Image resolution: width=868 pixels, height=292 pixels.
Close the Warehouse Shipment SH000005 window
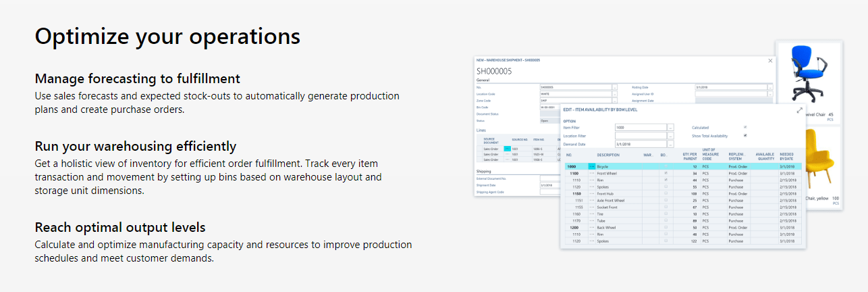[771, 60]
